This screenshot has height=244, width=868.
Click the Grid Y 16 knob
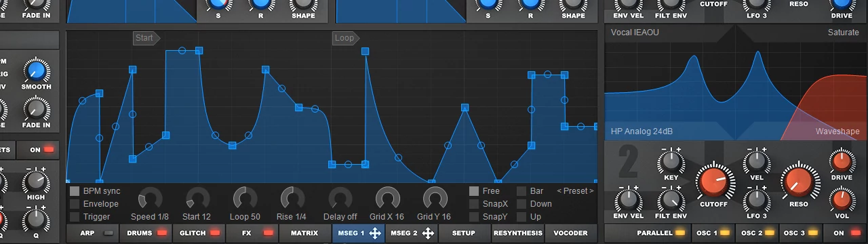coord(435,199)
